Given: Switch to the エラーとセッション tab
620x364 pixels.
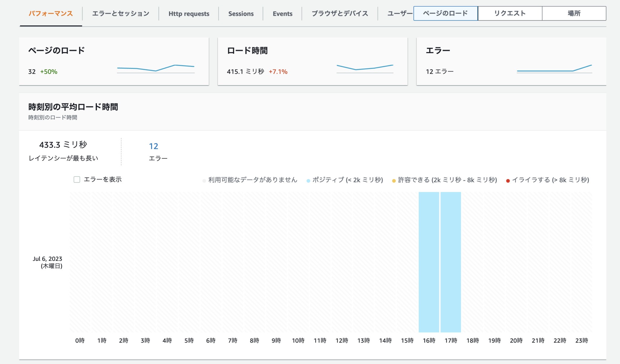Looking at the screenshot, I should (x=121, y=13).
